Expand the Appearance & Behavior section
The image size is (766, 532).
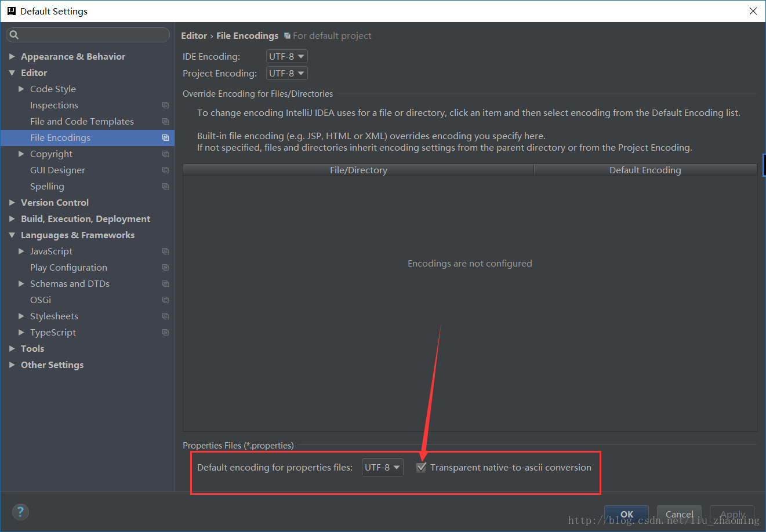click(12, 56)
